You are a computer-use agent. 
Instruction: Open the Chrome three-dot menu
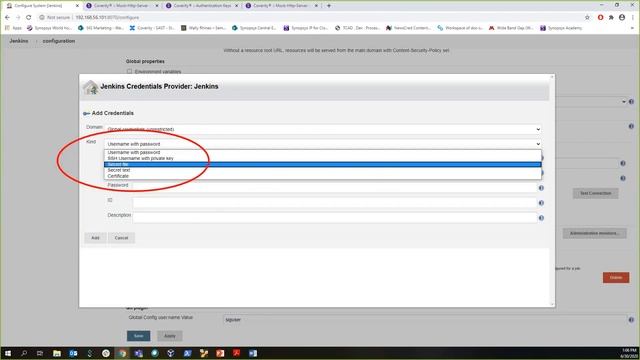pos(633,18)
